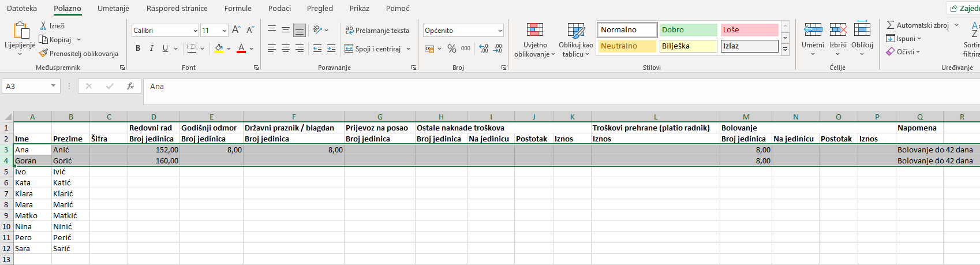The height and width of the screenshot is (265, 980).
Task: Click column header D
Action: click(x=154, y=117)
